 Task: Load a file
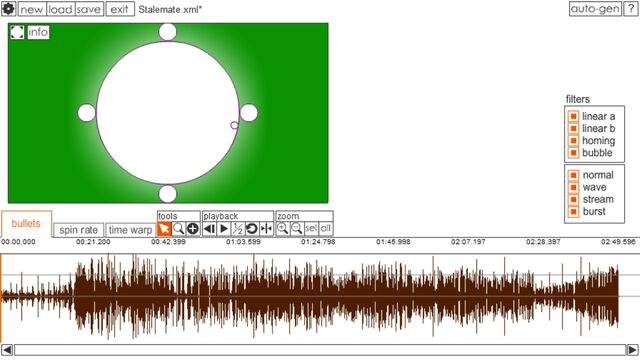click(x=60, y=9)
